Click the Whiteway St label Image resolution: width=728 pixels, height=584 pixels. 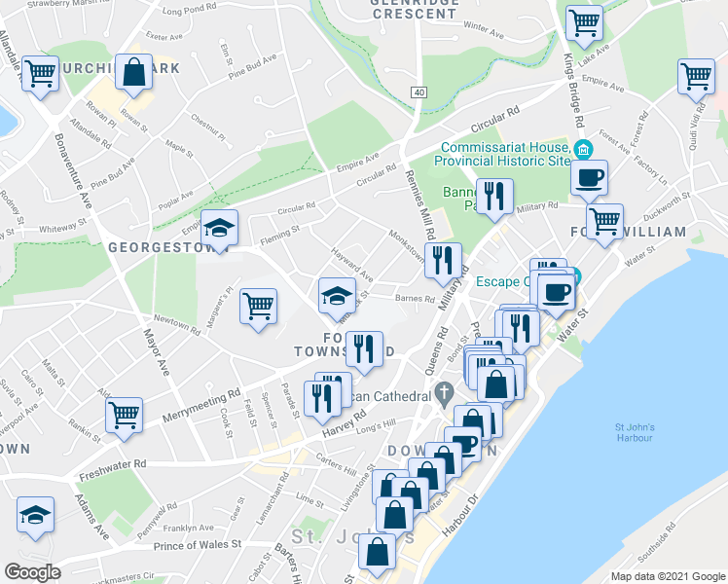tap(62, 227)
